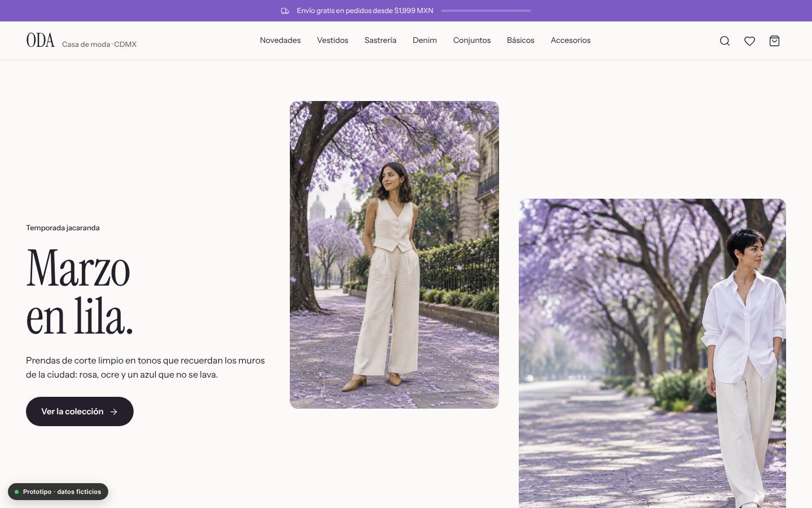Click the Ver la colección button

point(80,411)
